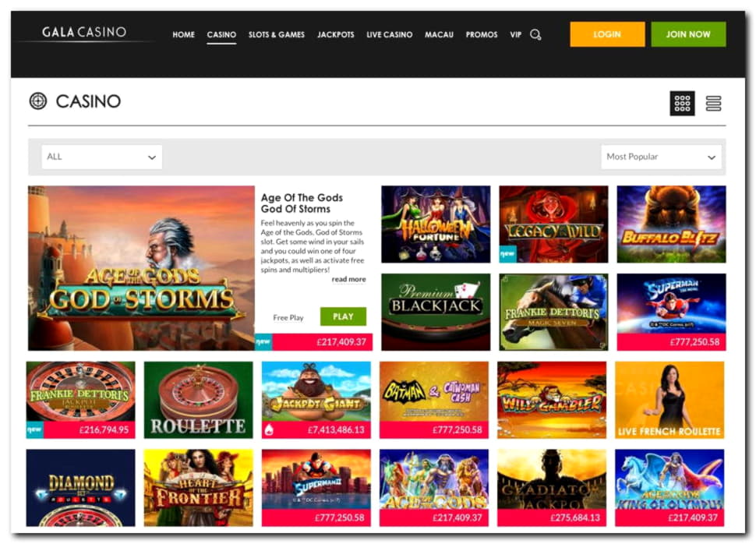
Task: Open the Superman The Movie tile
Action: 671,312
